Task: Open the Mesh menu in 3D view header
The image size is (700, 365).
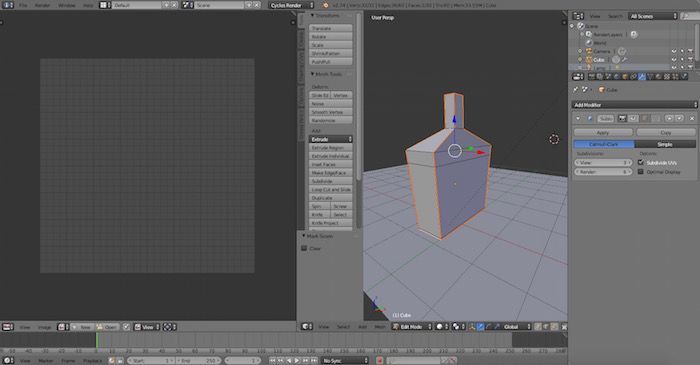Action: [379, 327]
